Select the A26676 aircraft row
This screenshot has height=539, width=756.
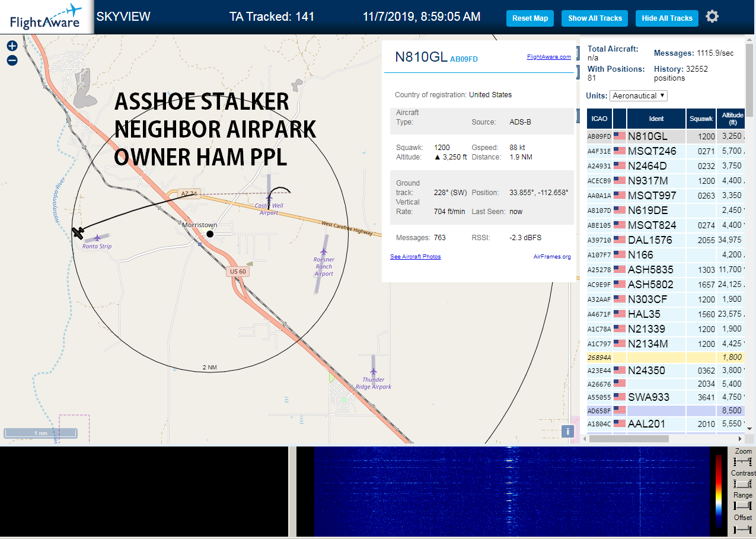666,384
